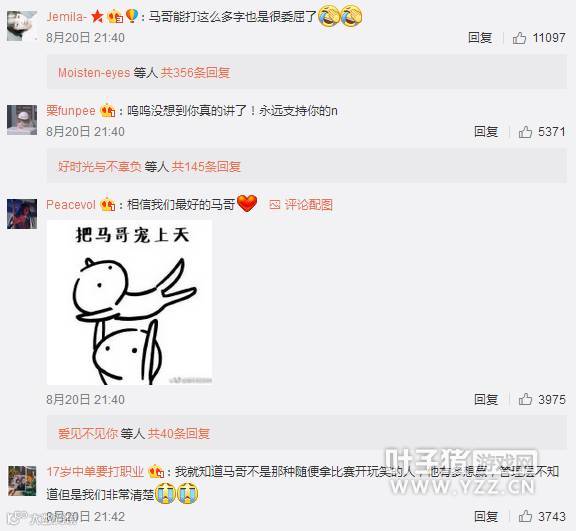Click the 评论配图 image icon
576x531 pixels.
275,205
